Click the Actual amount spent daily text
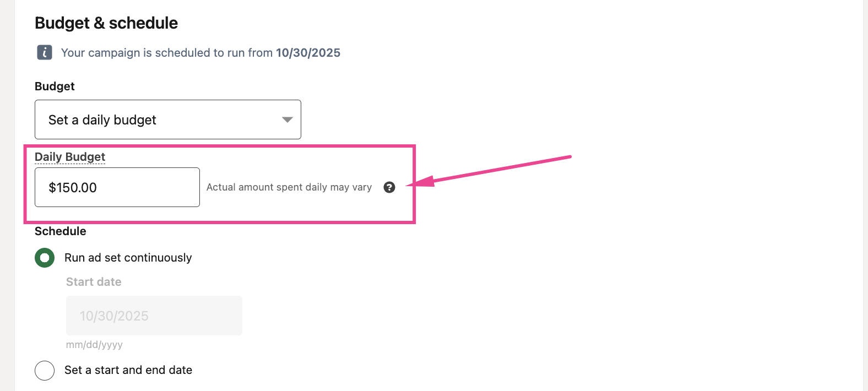Viewport: 868px width, 391px height. click(x=289, y=187)
